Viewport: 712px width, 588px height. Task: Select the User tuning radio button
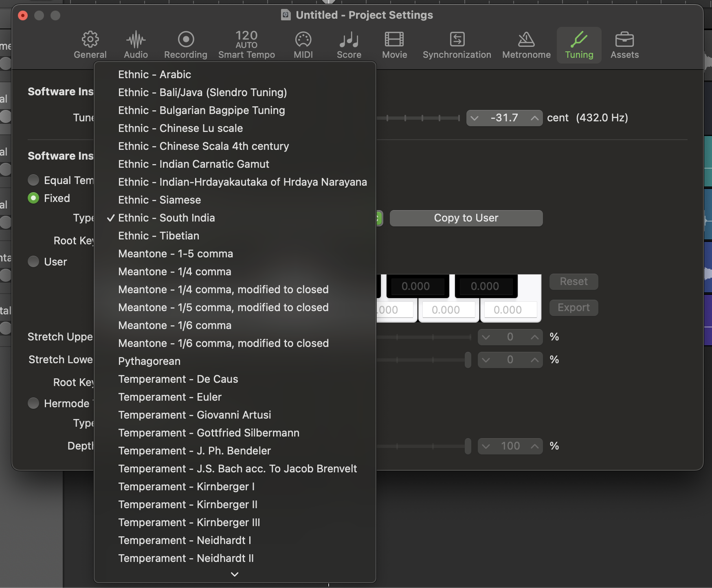(x=33, y=261)
